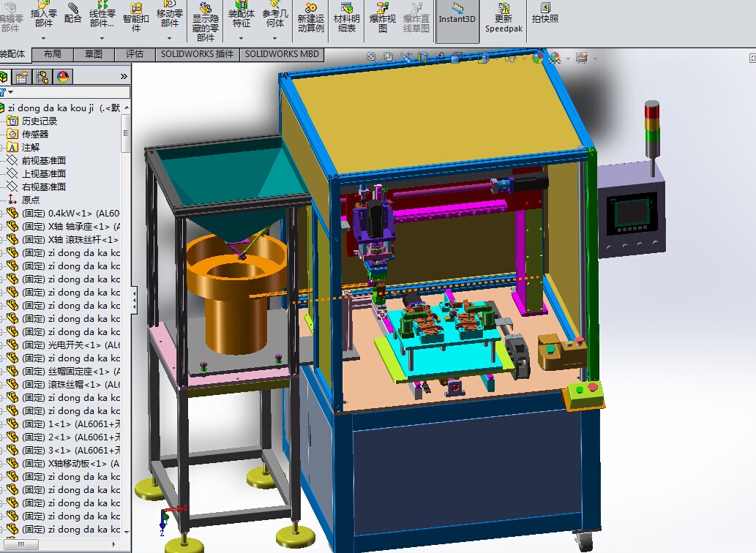Viewport: 756px width, 553px height.
Task: Open the DisplayManager color-ball tab icon
Action: click(x=62, y=77)
